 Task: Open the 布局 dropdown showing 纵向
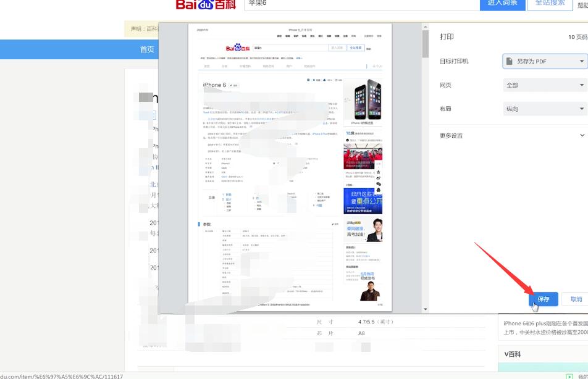click(545, 109)
